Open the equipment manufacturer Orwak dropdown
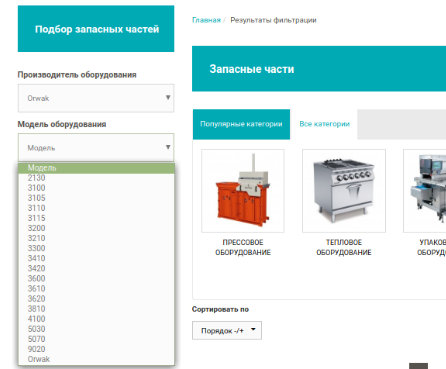446x369 pixels. pos(96,98)
